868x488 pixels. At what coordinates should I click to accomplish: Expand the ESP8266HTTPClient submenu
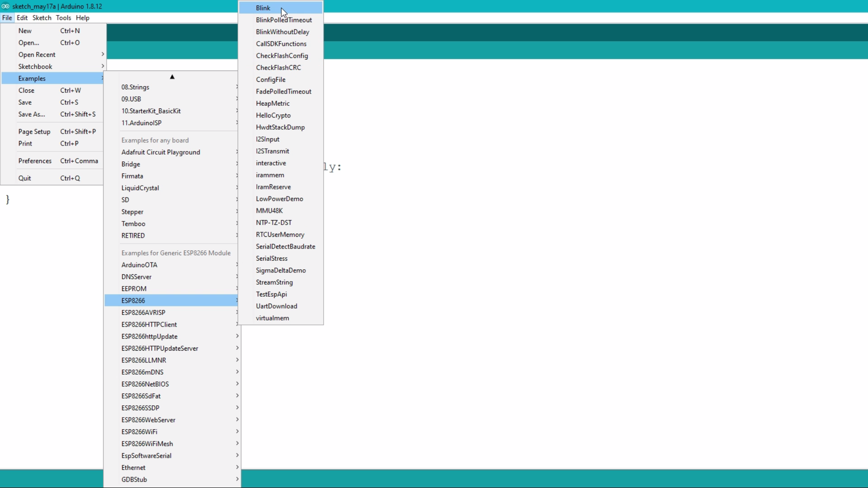tap(172, 324)
